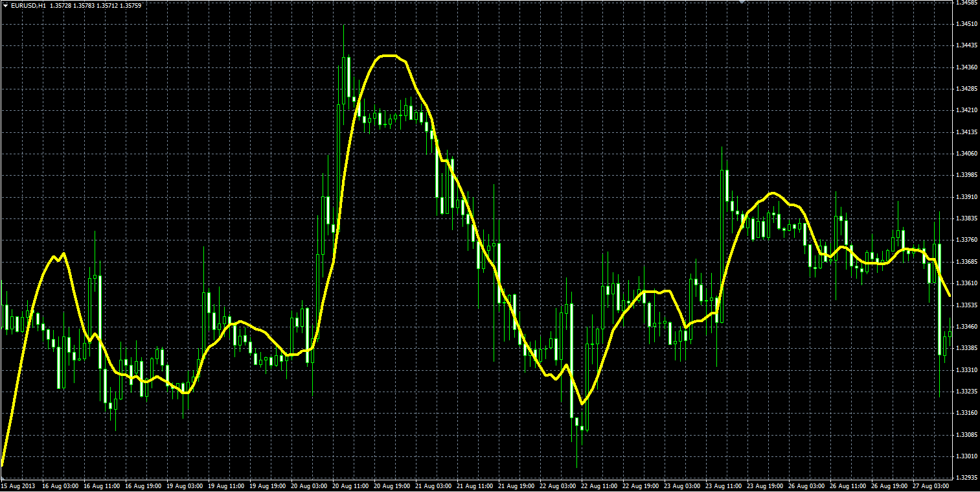The image size is (980, 492).
Task: Click the 1.33835 price scale label
Action: 966,218
